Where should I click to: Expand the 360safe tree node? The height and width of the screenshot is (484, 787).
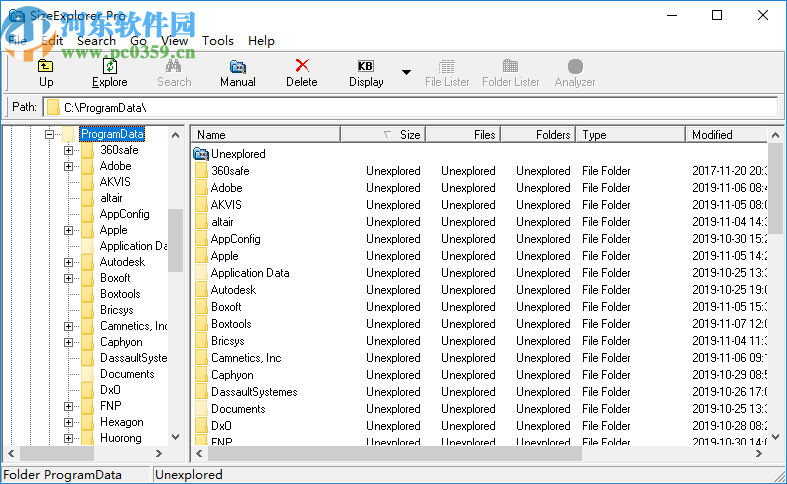[68, 150]
